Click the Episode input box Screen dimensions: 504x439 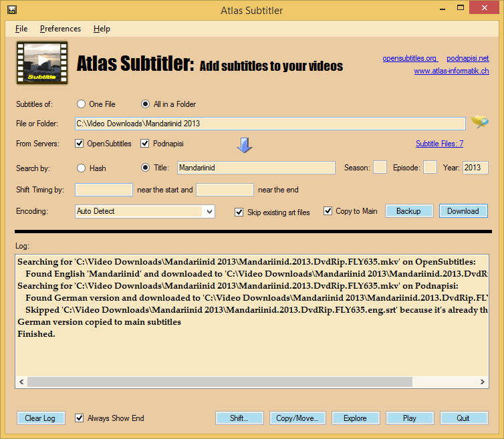click(x=430, y=168)
